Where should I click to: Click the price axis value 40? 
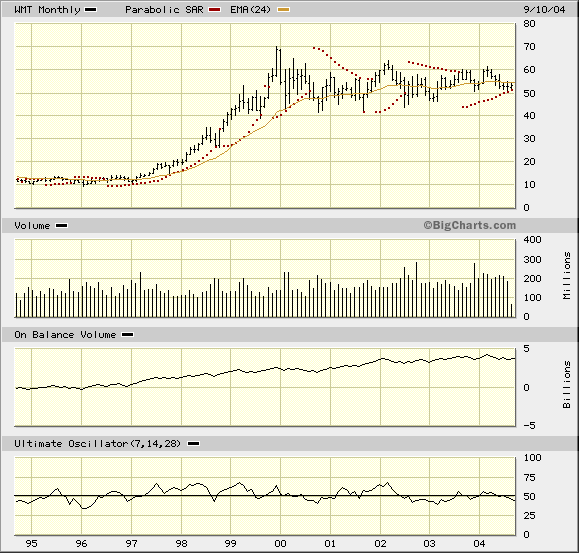pos(529,116)
